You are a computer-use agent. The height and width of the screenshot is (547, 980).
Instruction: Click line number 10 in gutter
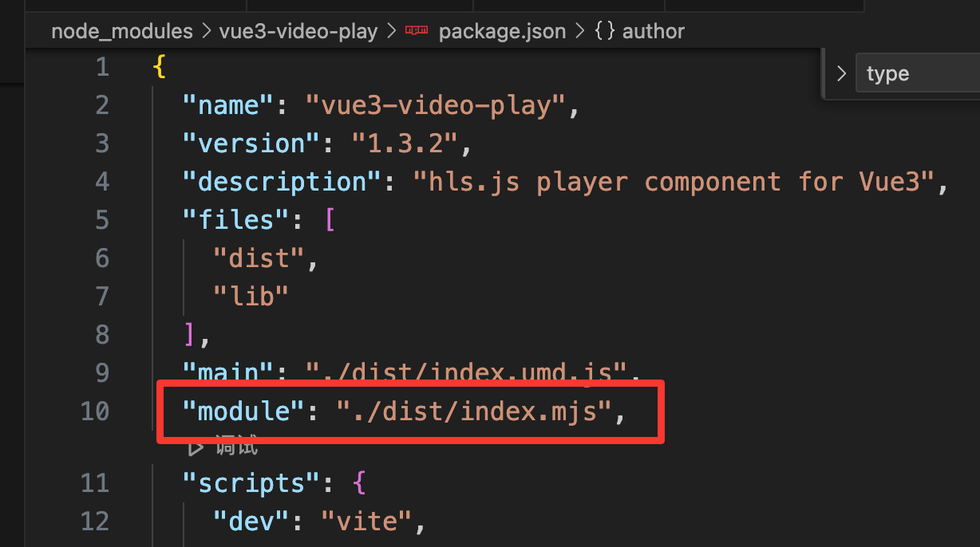tap(94, 411)
